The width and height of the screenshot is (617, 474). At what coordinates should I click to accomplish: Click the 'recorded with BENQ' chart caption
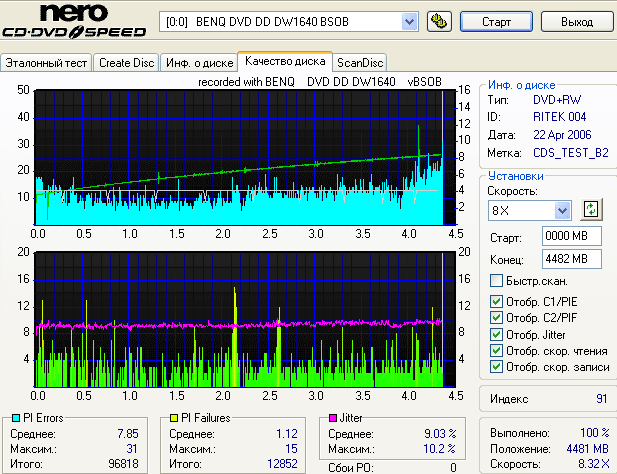click(x=320, y=82)
